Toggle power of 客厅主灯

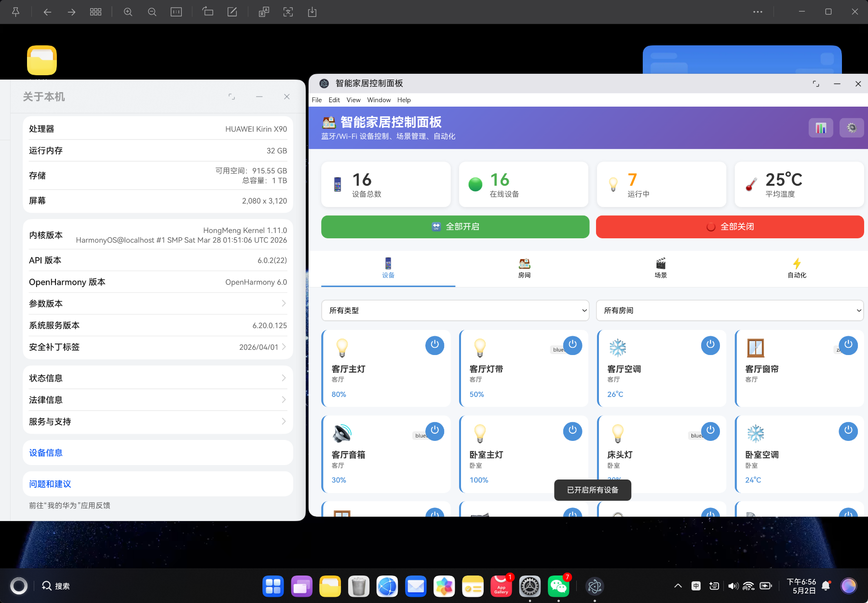point(434,345)
